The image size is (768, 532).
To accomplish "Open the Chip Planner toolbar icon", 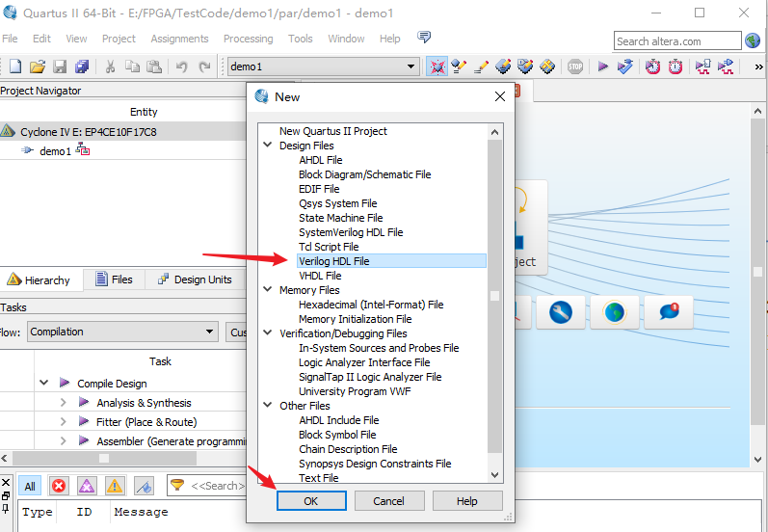I will click(547, 66).
